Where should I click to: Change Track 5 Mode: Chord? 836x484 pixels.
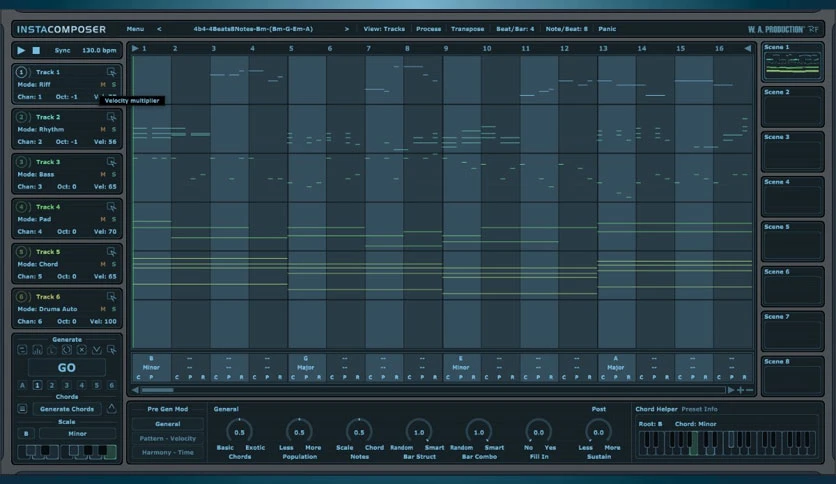38,264
